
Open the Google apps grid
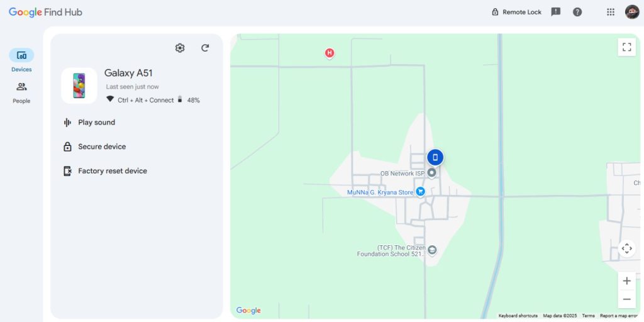point(611,12)
